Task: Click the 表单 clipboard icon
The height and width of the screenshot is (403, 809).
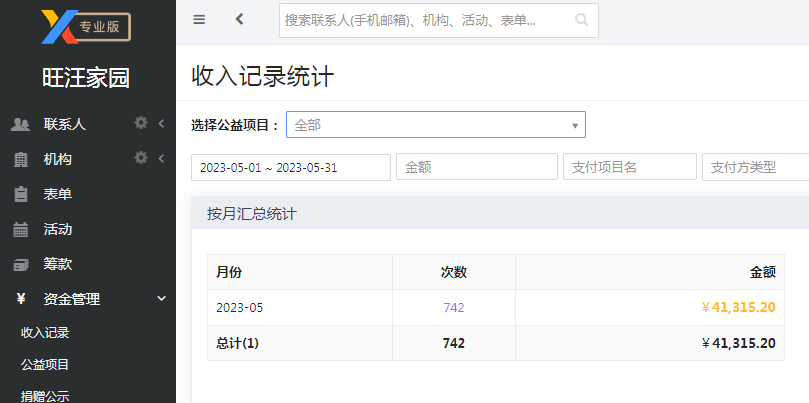Action: tap(21, 195)
